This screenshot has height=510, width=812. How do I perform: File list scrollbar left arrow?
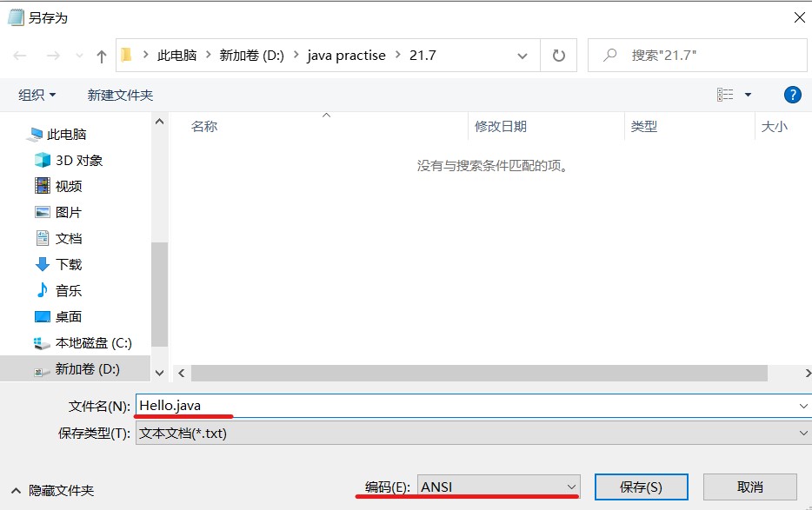tap(181, 373)
